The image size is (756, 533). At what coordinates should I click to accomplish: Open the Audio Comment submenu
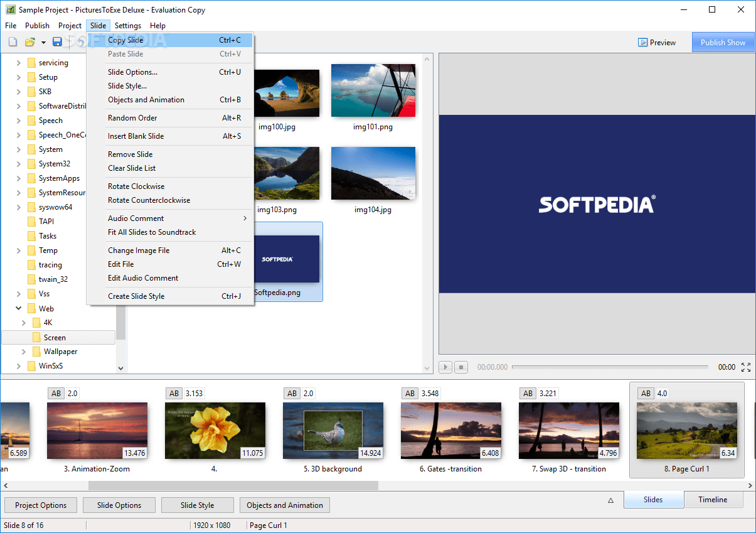coord(170,218)
